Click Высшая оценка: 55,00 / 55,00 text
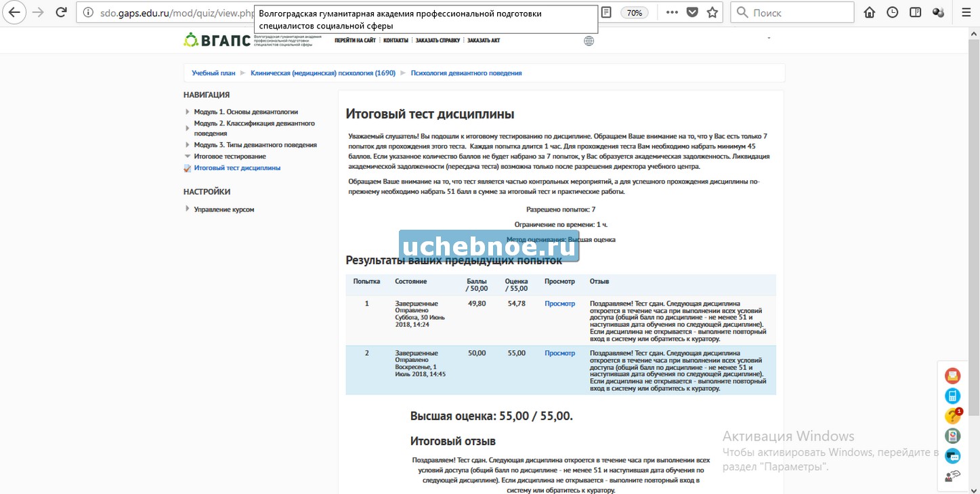The height and width of the screenshot is (494, 980). coord(492,416)
